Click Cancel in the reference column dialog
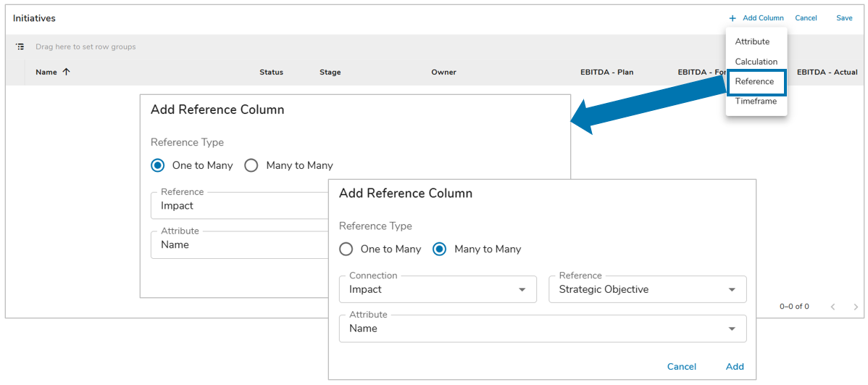The image size is (868, 385). coord(681,367)
